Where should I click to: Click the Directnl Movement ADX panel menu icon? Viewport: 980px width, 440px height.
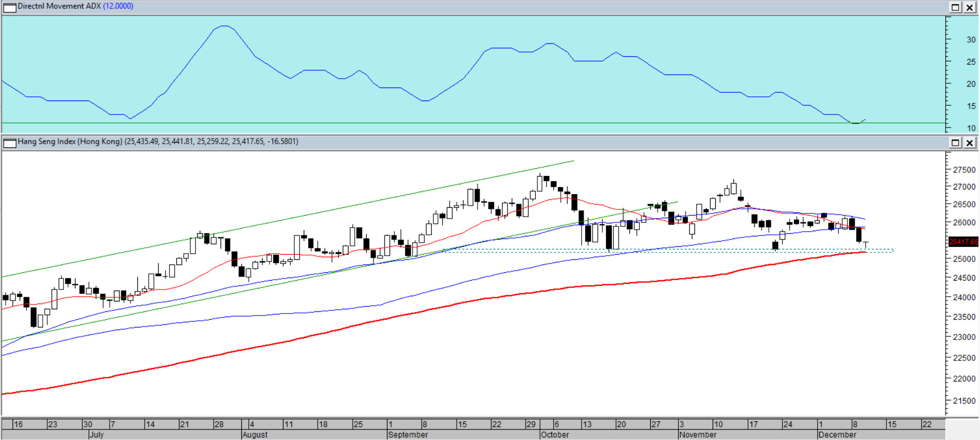coord(9,7)
